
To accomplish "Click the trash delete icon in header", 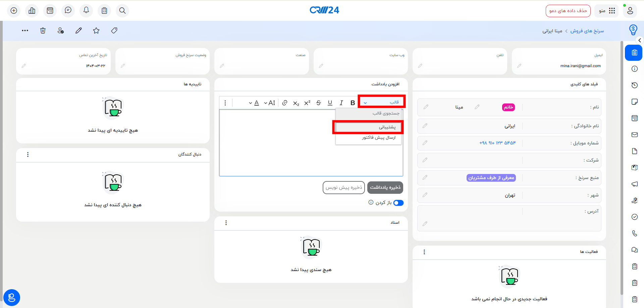I will (x=43, y=31).
